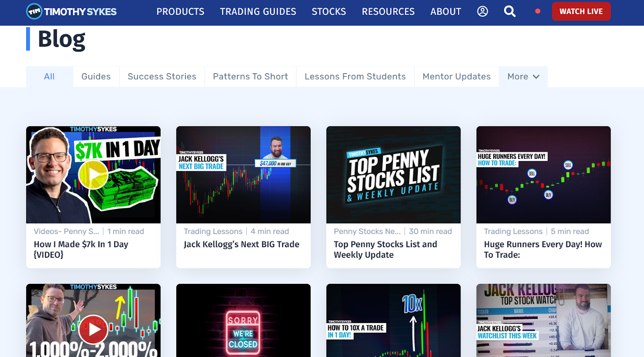Open Jack Kellogg's Next Big Trade thumbnail
The image size is (644, 357).
pyautogui.click(x=244, y=175)
